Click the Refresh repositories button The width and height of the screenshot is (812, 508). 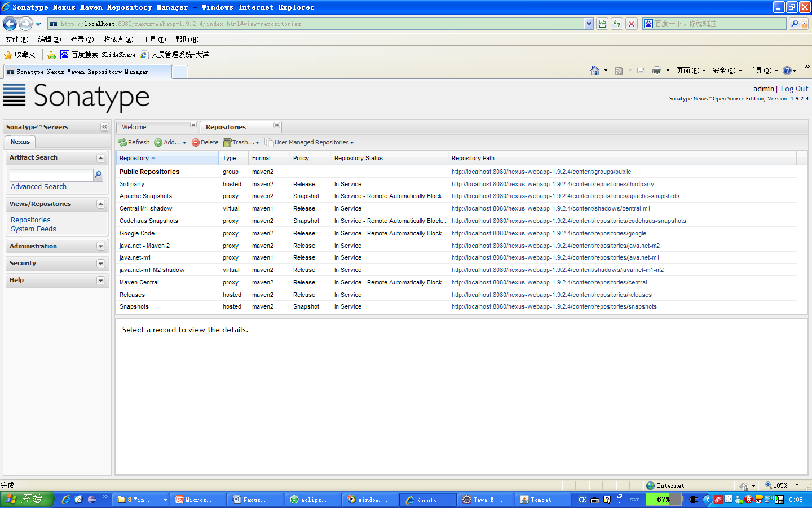coord(134,142)
